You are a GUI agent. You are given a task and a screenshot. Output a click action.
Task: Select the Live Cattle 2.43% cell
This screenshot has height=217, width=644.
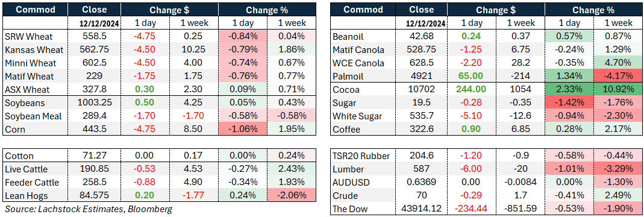[292, 169]
